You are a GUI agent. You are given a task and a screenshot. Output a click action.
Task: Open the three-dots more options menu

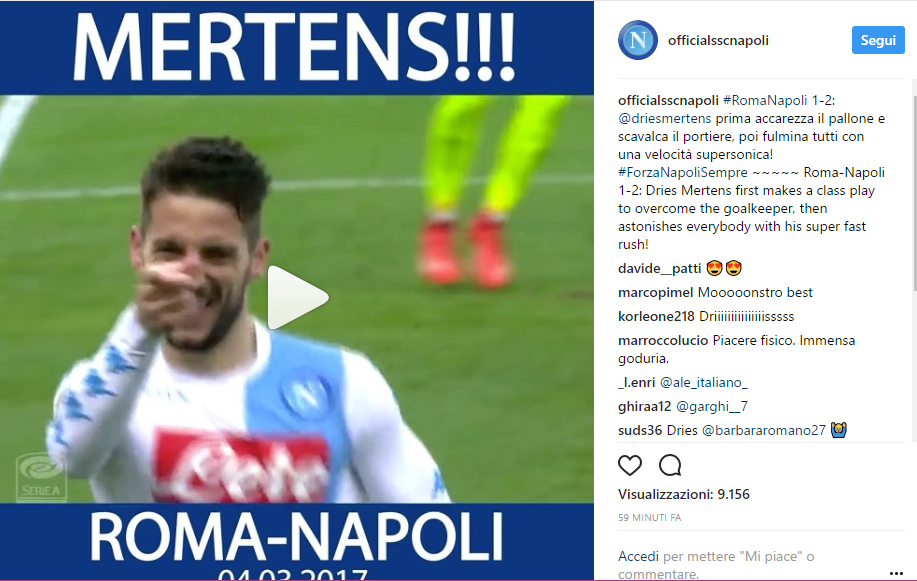pyautogui.click(x=896, y=573)
